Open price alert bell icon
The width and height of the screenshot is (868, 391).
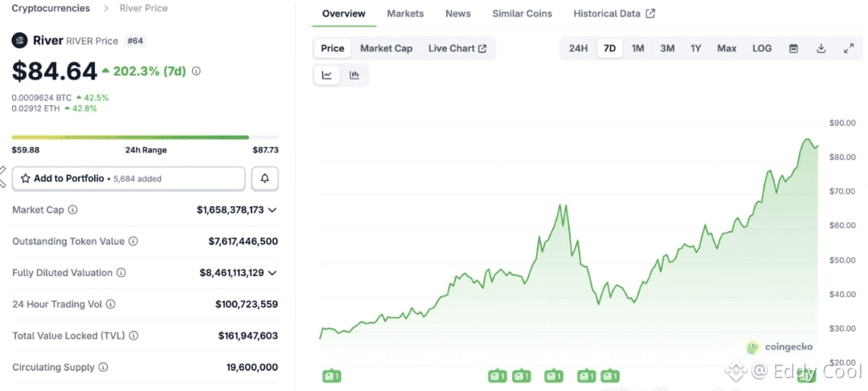point(265,178)
